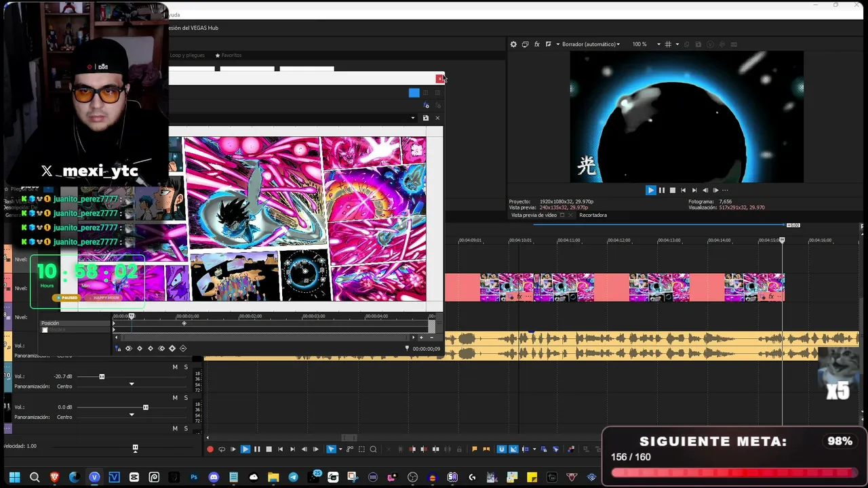The width and height of the screenshot is (868, 488).
Task: Click the Posición keyframe diamond marker
Action: pyautogui.click(x=184, y=323)
